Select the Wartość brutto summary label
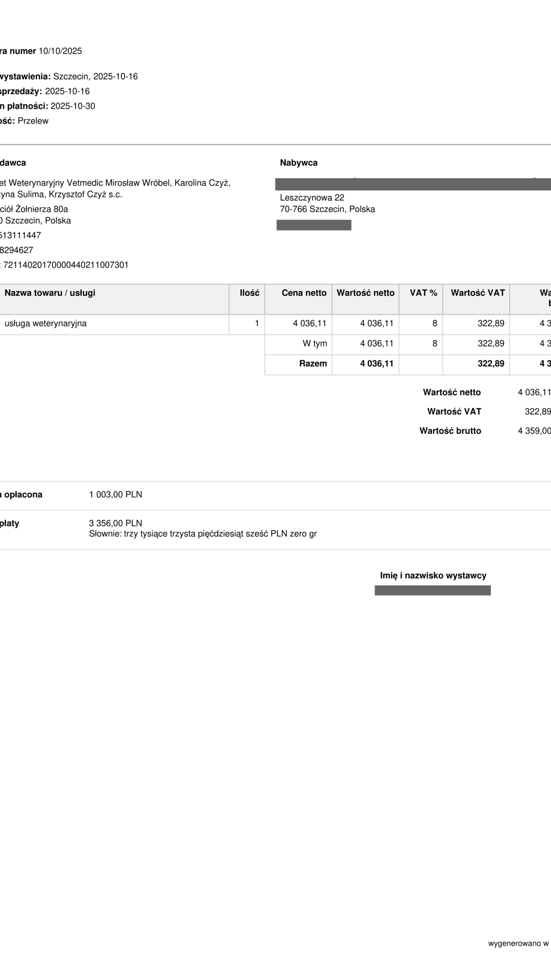 click(450, 431)
